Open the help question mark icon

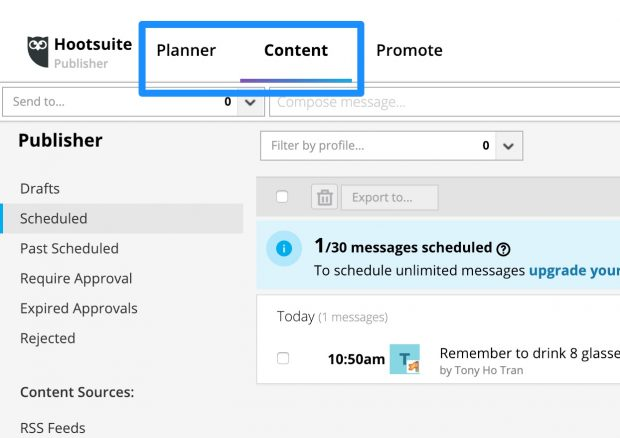pyautogui.click(x=503, y=249)
